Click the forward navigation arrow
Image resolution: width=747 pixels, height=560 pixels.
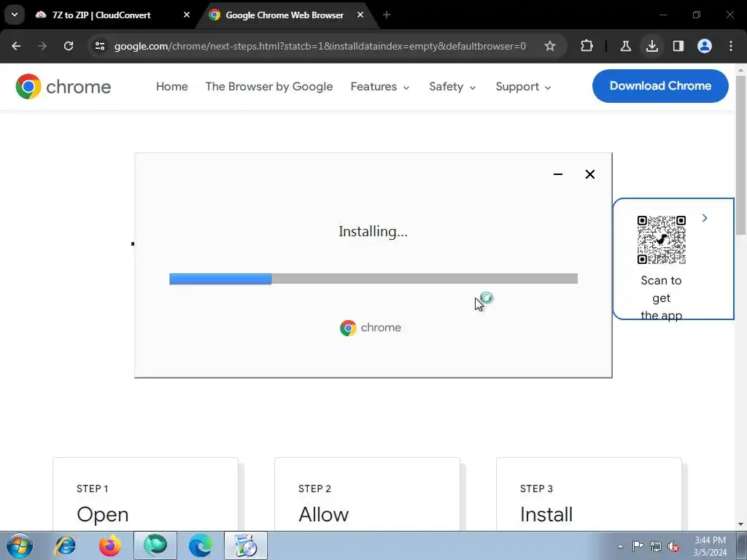pyautogui.click(x=42, y=46)
